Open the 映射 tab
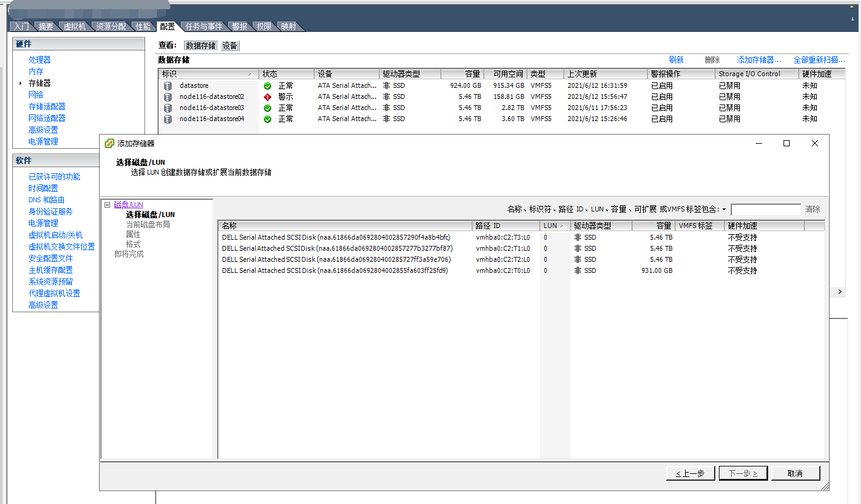 coord(288,26)
